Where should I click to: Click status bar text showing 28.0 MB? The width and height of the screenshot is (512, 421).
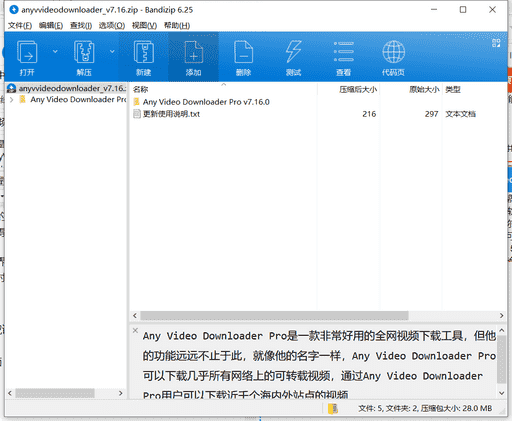(x=425, y=408)
